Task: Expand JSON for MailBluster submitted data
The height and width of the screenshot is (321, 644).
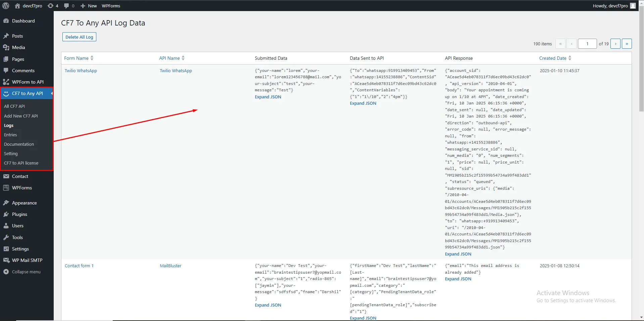Action: (x=268, y=305)
